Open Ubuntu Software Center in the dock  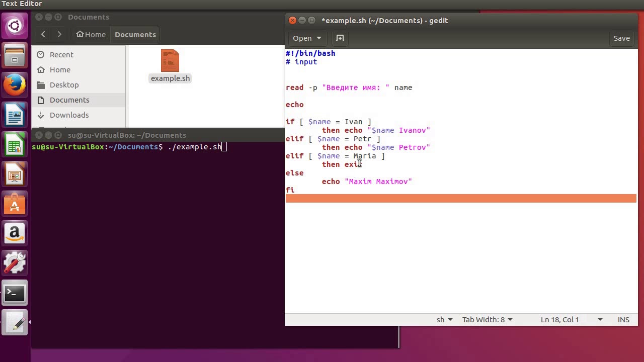coord(15,204)
